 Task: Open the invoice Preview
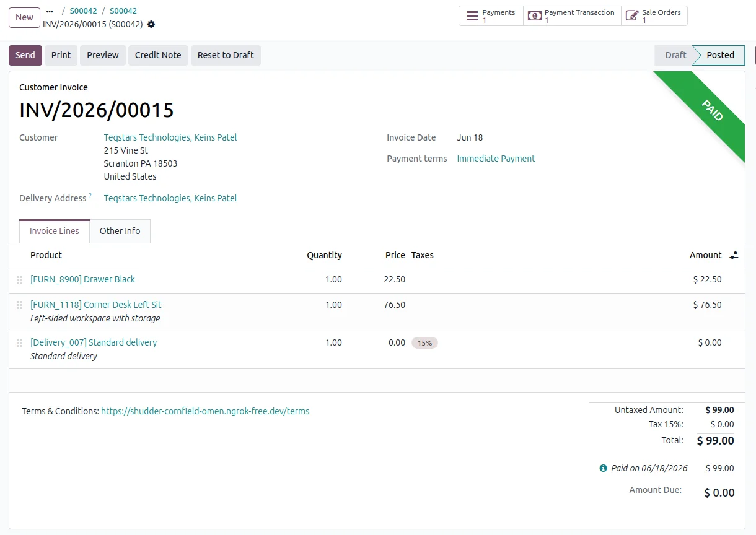pyautogui.click(x=103, y=55)
